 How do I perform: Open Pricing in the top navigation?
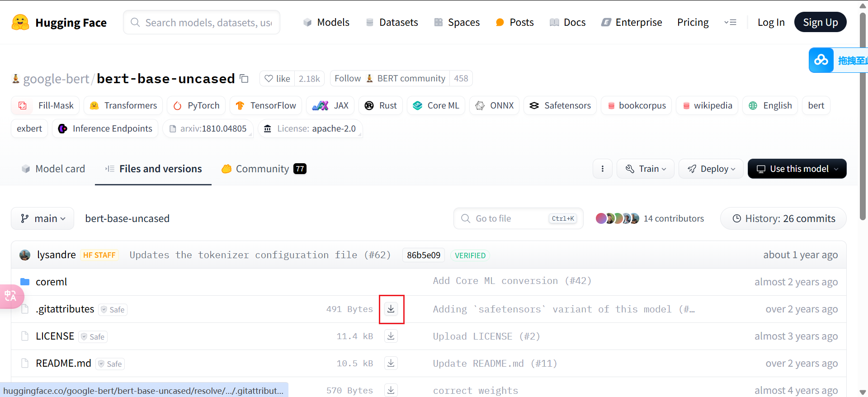[x=693, y=22]
